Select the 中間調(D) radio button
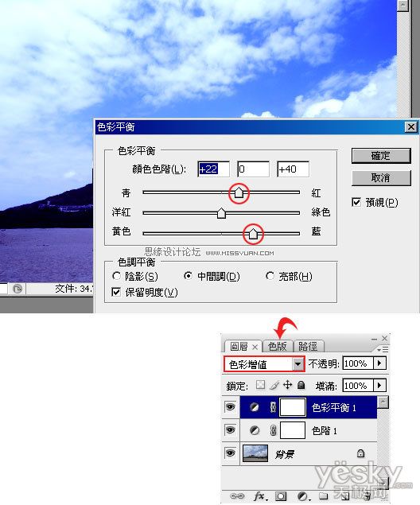The image size is (420, 505). [188, 276]
